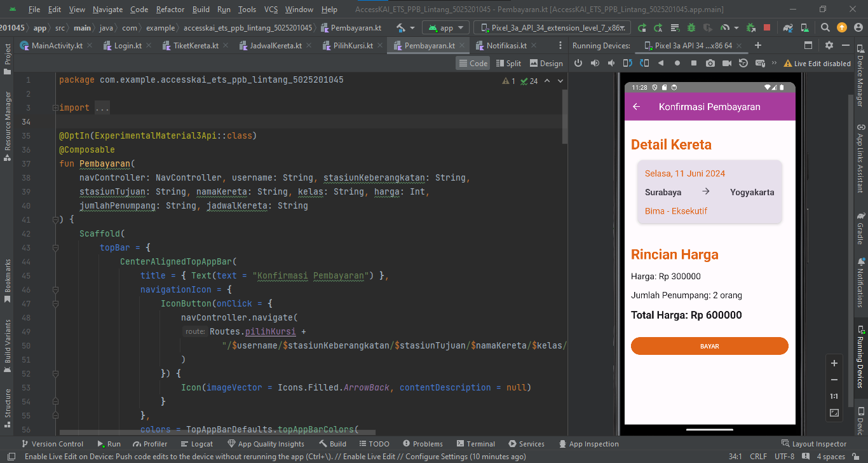Image resolution: width=868 pixels, height=463 pixels.
Task: Open the VCS menu
Action: point(271,10)
